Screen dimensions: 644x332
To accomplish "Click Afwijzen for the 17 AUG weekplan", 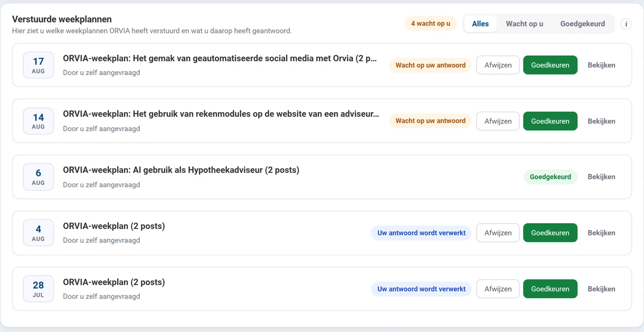I will click(x=498, y=65).
